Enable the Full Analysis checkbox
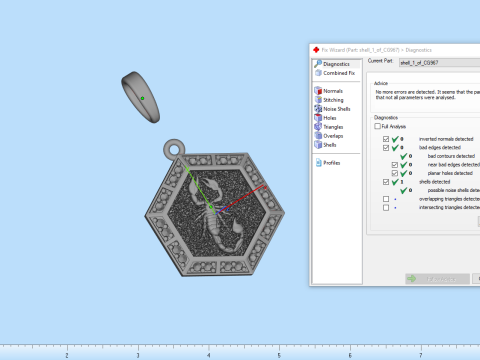Image resolution: width=480 pixels, height=360 pixels. pos(377,126)
